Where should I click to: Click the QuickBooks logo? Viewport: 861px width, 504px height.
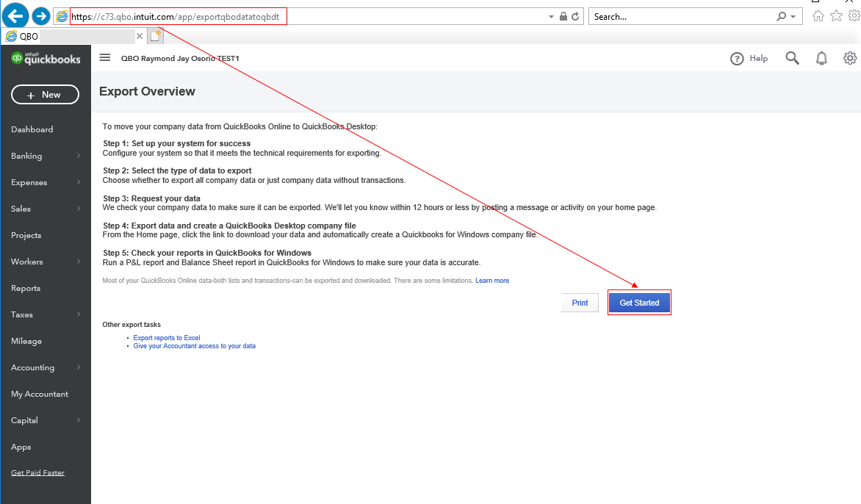46,58
